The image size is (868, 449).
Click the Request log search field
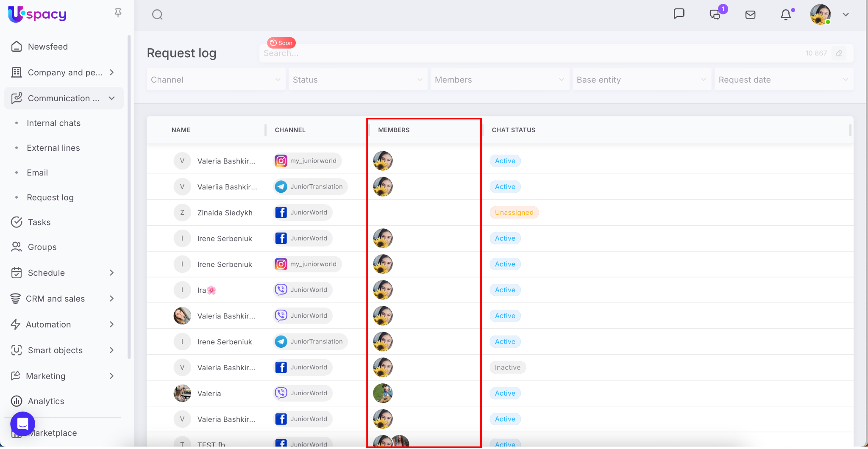(x=530, y=53)
